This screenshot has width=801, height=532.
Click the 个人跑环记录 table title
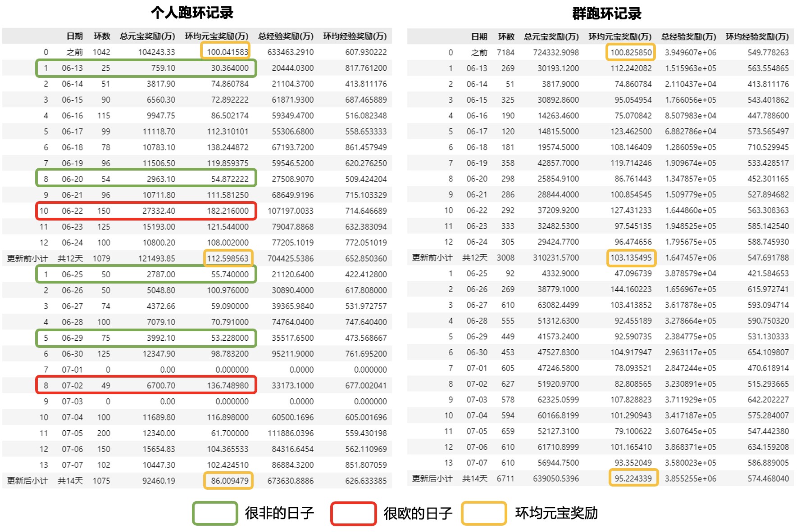[192, 12]
